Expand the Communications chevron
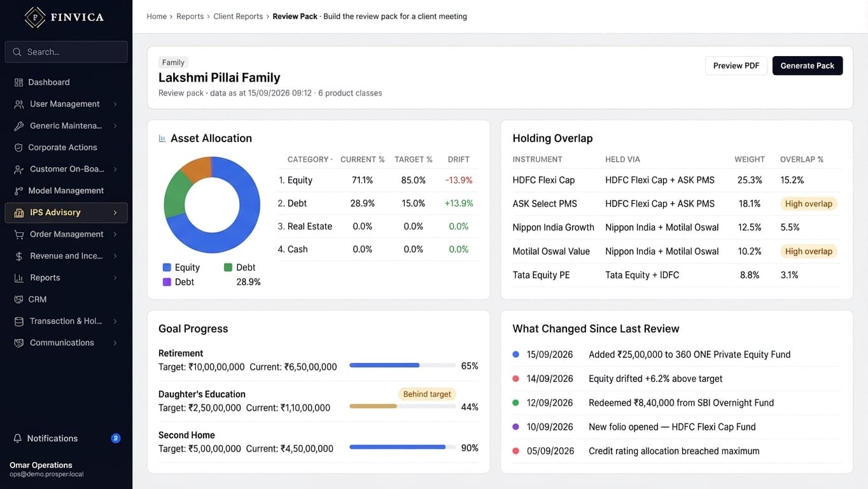 click(x=115, y=343)
